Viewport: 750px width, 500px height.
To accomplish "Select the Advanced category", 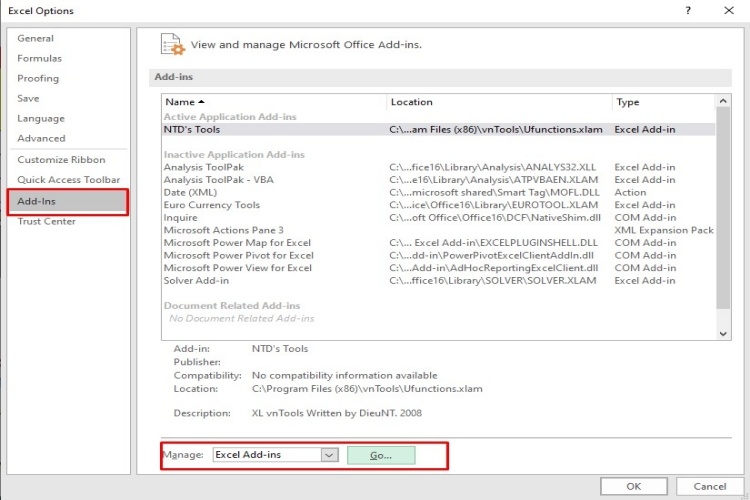I will pyautogui.click(x=41, y=138).
